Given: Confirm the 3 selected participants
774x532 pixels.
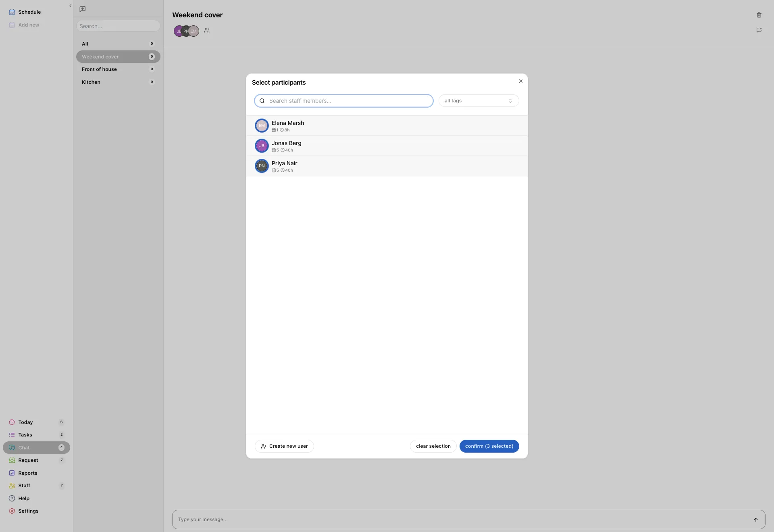Looking at the screenshot, I should (x=489, y=446).
